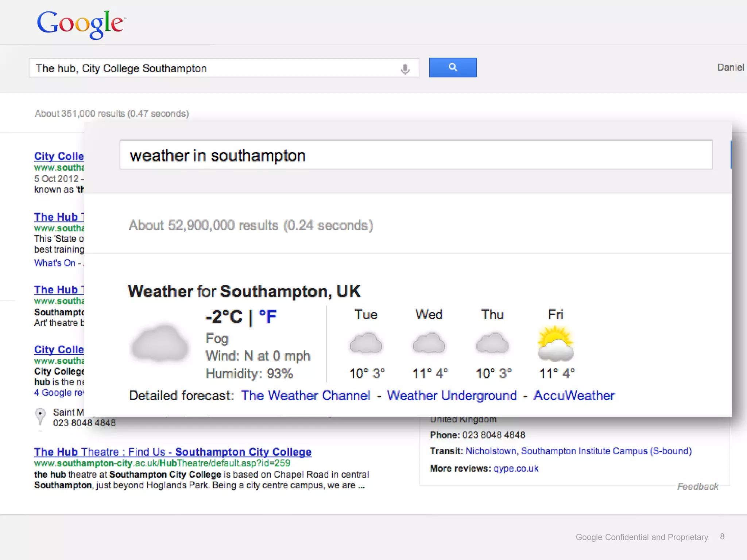The image size is (747, 560).
Task: Click the green HubTheatre default.asp URL
Action: [162, 463]
